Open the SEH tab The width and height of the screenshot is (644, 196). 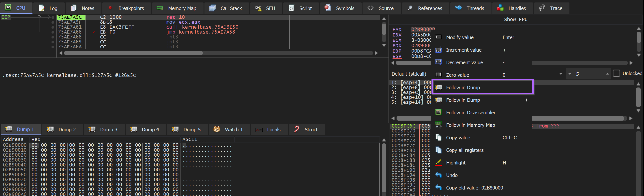tap(266, 8)
